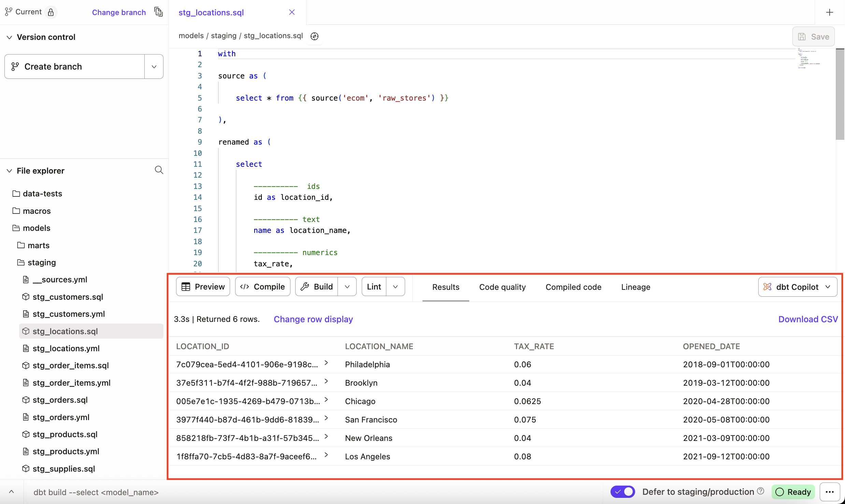Click the lock icon beside Current
Screen dimensions: 845x504
pyautogui.click(x=51, y=12)
